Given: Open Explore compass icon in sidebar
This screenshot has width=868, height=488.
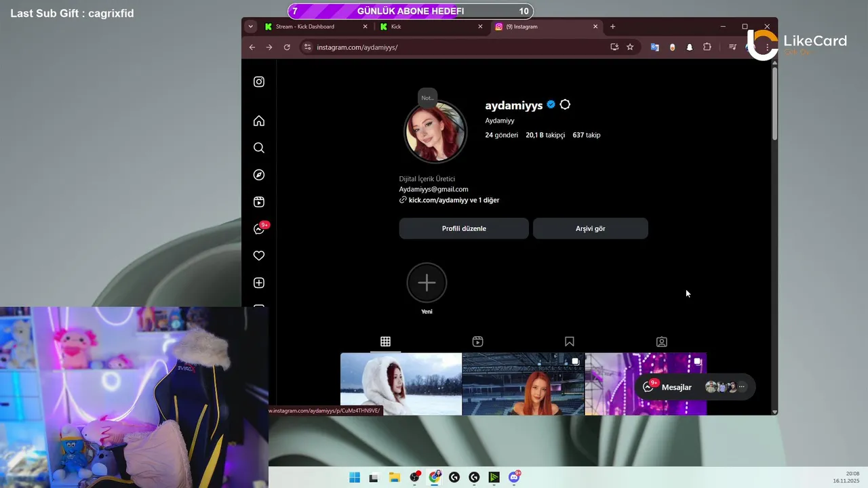Looking at the screenshot, I should 259,175.
